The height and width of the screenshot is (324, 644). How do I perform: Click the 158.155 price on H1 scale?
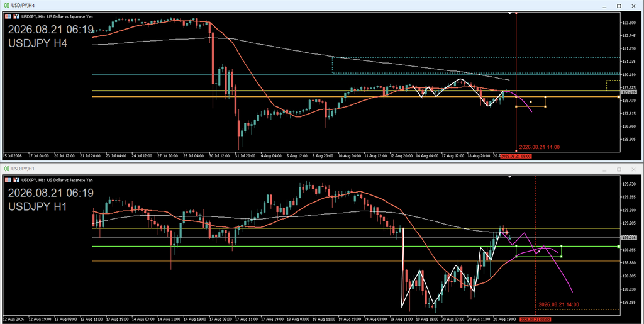[x=630, y=302]
